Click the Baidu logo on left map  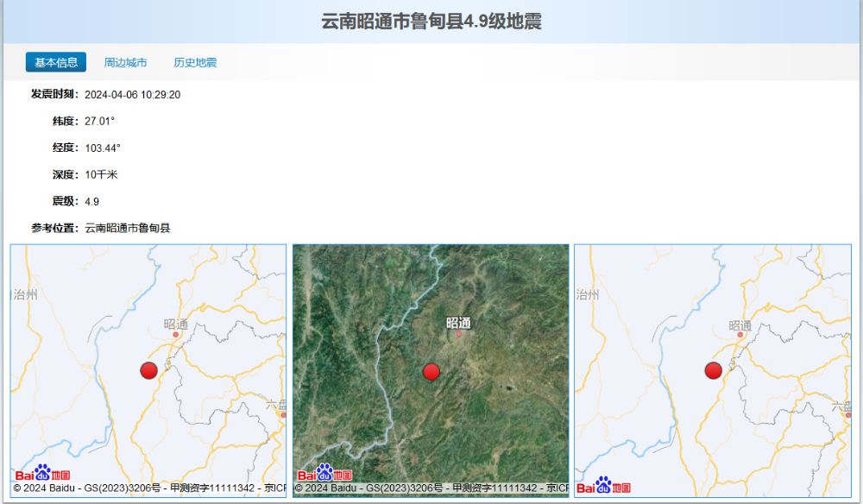[x=42, y=474]
